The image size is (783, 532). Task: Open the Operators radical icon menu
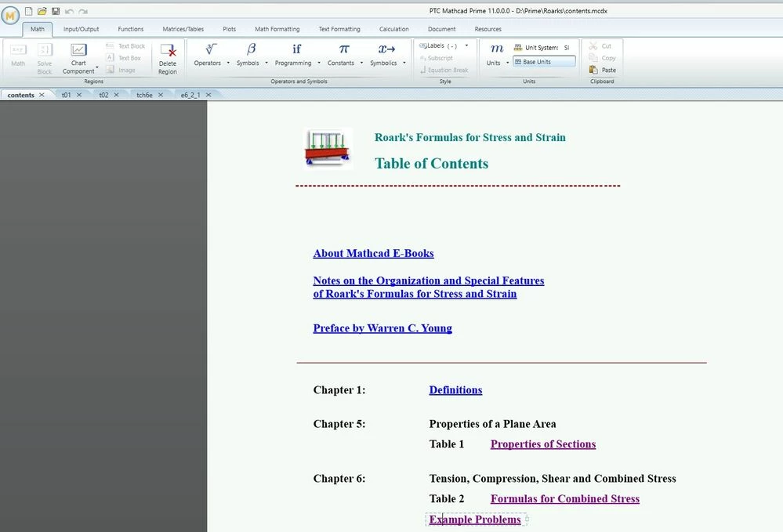click(x=211, y=49)
